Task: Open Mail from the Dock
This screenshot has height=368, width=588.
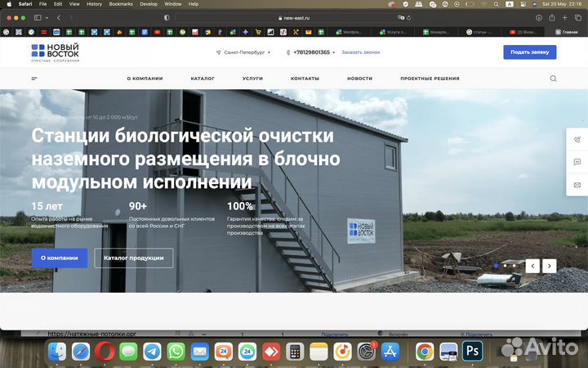Action: tap(200, 352)
